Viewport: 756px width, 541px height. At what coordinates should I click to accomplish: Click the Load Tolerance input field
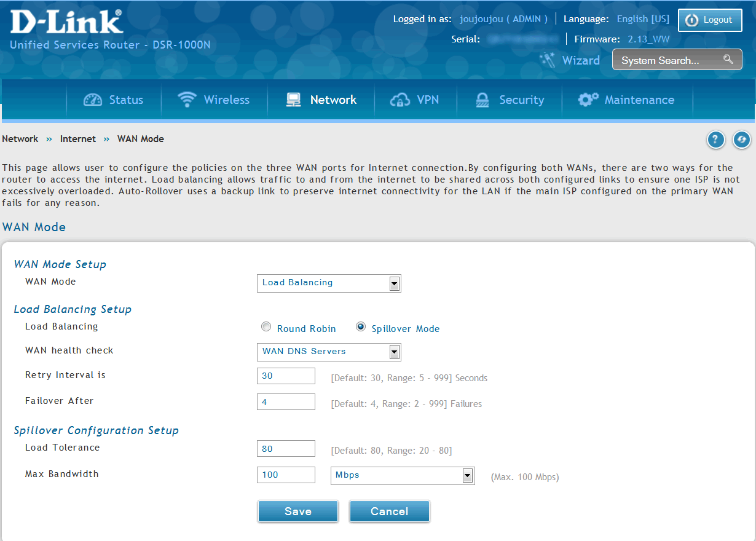(286, 449)
